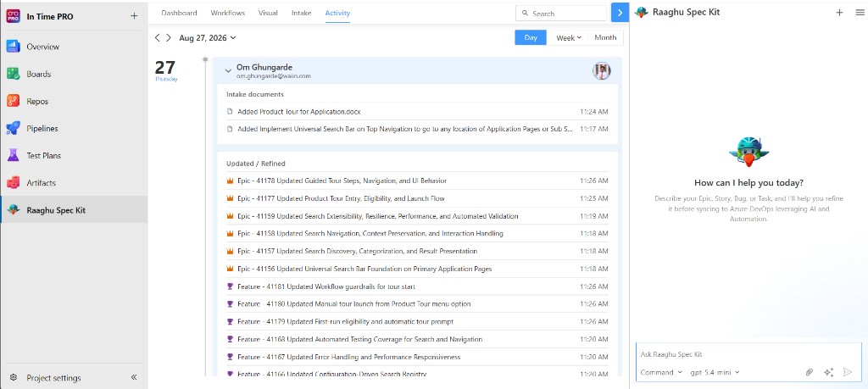
Task: Open Added Product Tour for Application.docx
Action: pyautogui.click(x=417, y=111)
